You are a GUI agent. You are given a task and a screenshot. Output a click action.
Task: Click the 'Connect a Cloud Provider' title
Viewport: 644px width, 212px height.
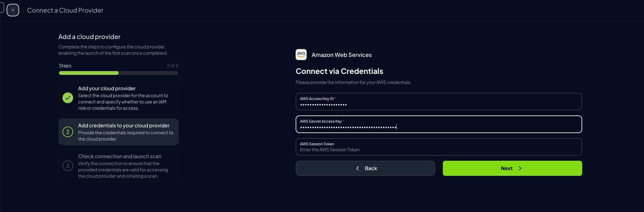tap(65, 10)
